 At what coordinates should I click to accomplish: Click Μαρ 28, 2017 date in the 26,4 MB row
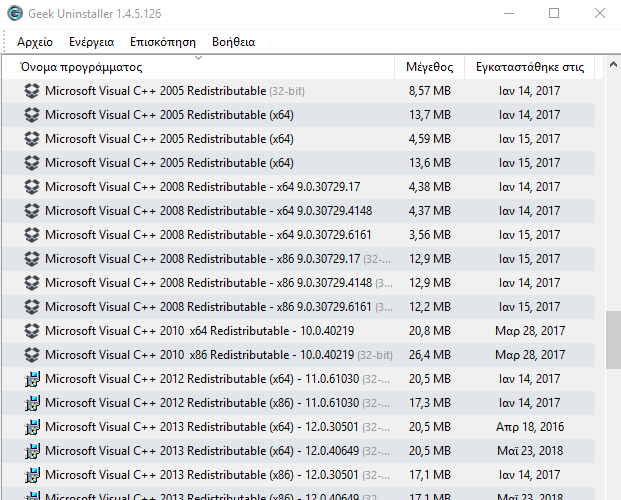point(530,355)
